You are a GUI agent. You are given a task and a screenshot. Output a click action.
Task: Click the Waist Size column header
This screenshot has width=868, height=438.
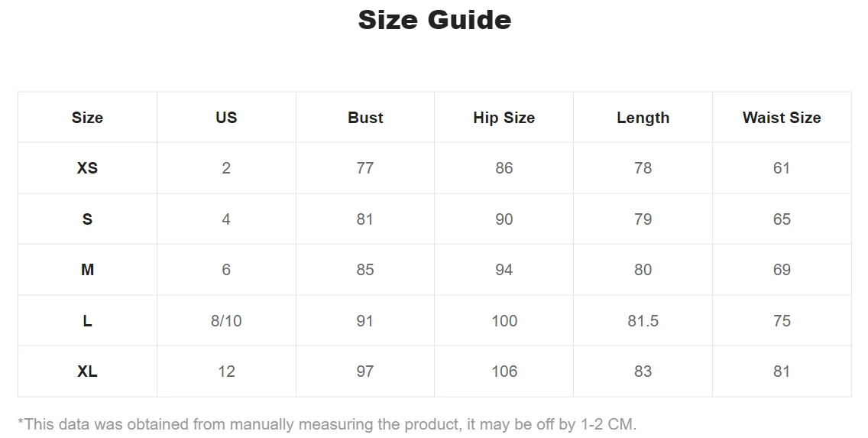click(781, 118)
